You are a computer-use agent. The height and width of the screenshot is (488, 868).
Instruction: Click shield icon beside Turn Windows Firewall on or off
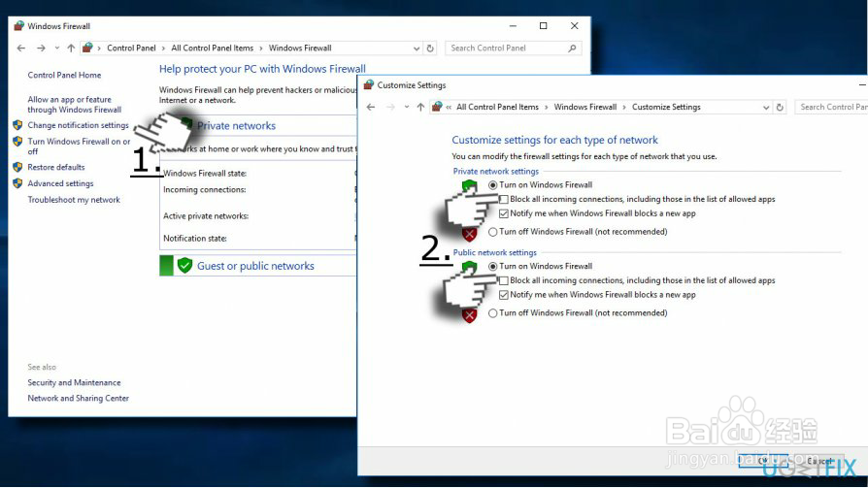(x=17, y=141)
